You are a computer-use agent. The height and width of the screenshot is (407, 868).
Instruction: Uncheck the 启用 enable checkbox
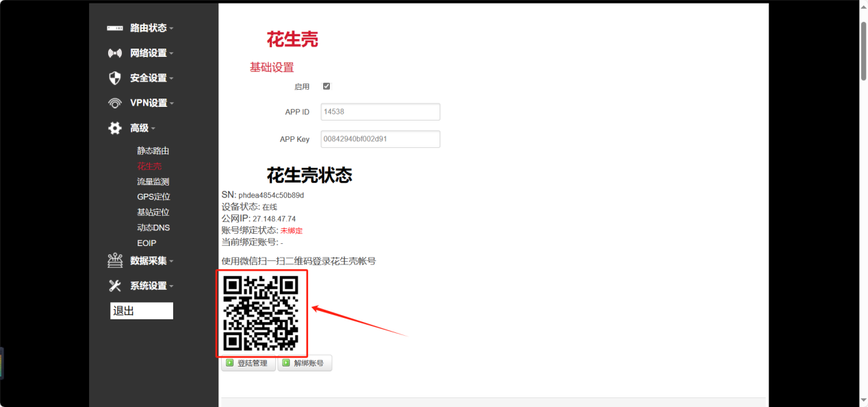326,86
